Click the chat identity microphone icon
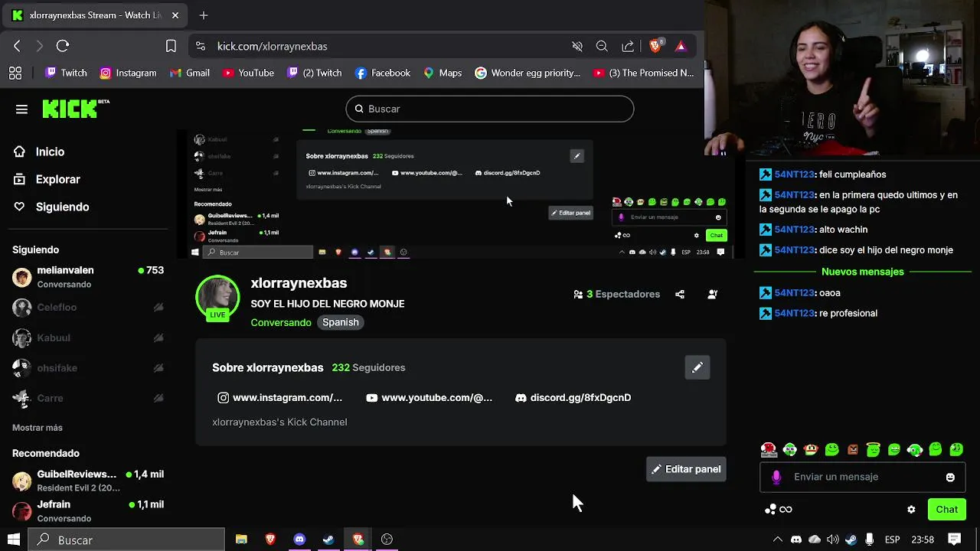 tap(776, 477)
